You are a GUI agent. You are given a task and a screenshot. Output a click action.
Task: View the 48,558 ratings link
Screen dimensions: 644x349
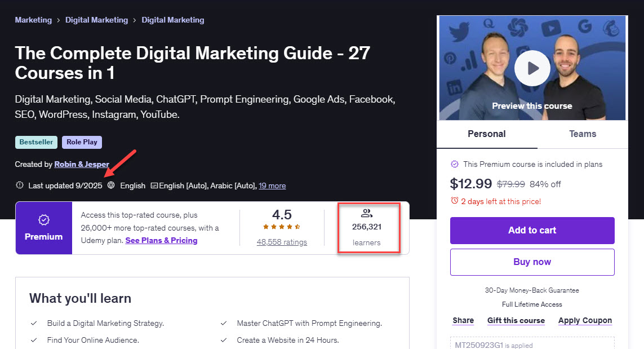[282, 242]
